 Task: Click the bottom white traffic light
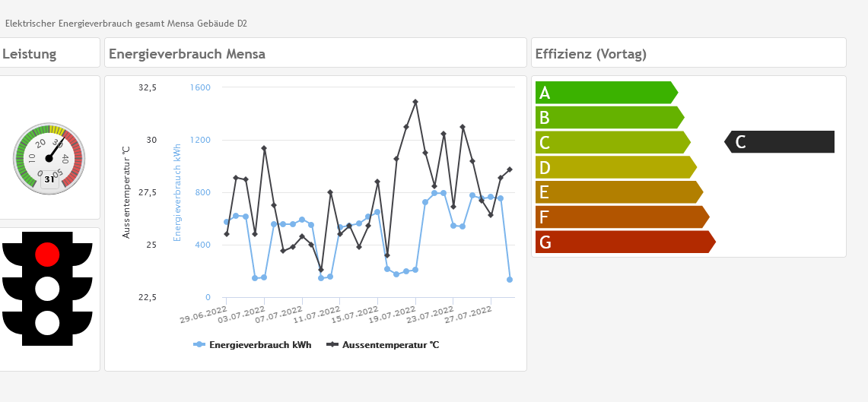click(47, 323)
